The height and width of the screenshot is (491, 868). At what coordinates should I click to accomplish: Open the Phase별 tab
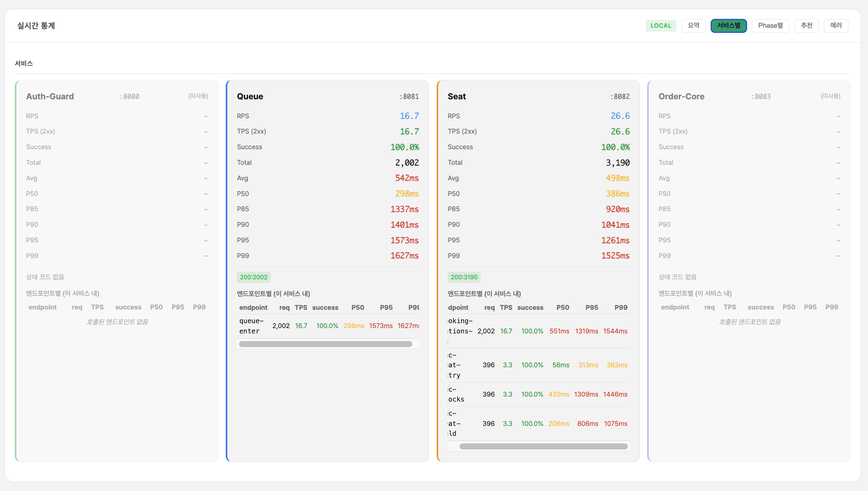click(770, 26)
